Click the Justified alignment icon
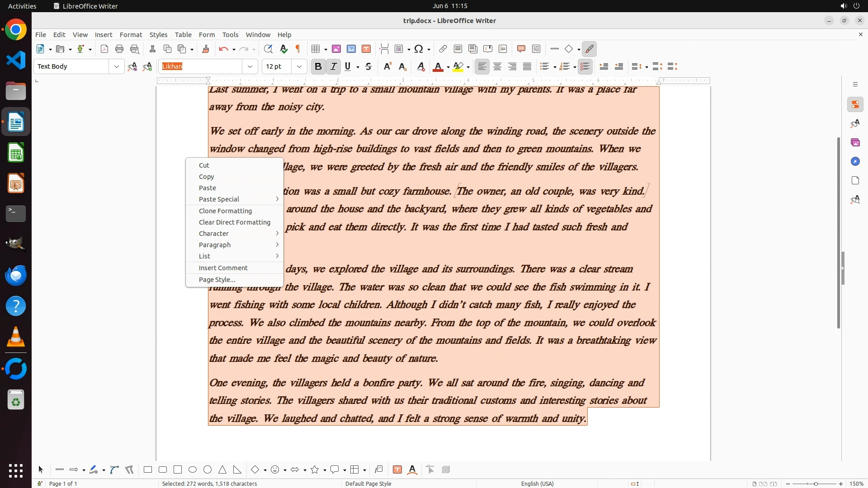This screenshot has height=488, width=868. click(527, 66)
